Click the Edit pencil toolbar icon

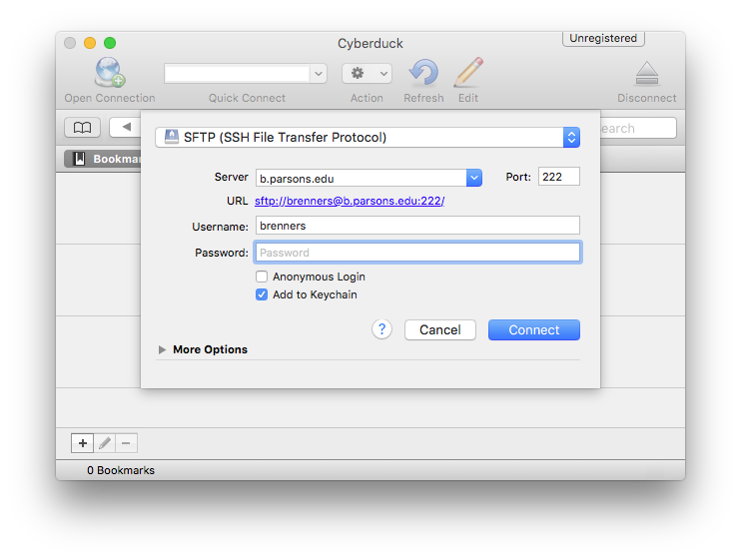click(468, 72)
